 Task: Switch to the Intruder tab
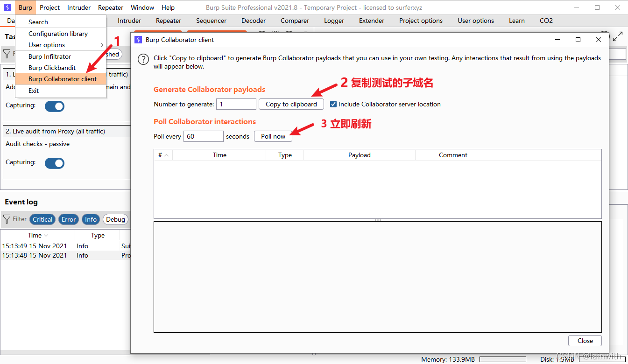129,21
